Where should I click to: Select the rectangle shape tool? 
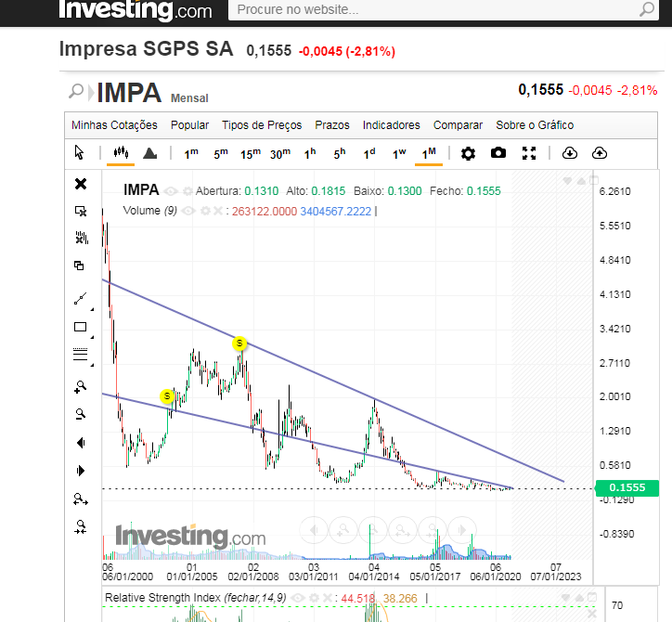[80, 327]
